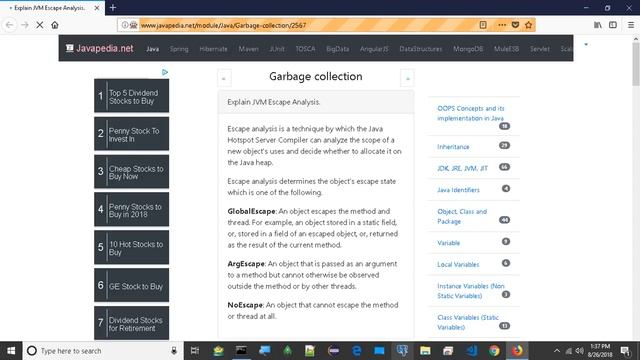This screenshot has width=640, height=360.
Task: Open Microsoft Edge from the taskbar
Action: click(356, 351)
